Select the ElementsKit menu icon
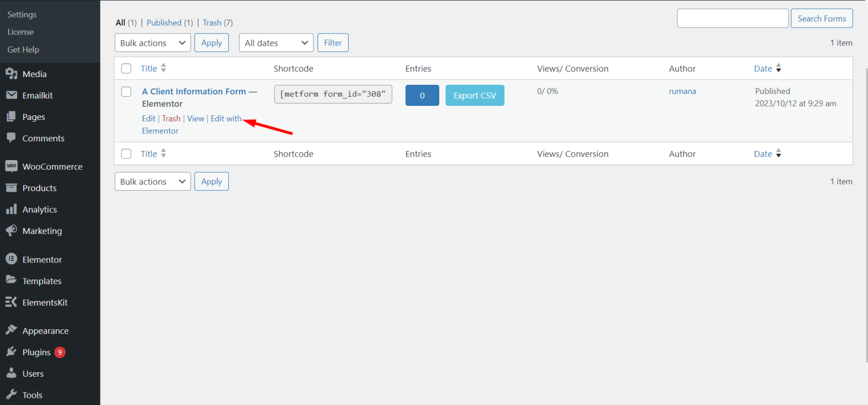 coord(12,302)
